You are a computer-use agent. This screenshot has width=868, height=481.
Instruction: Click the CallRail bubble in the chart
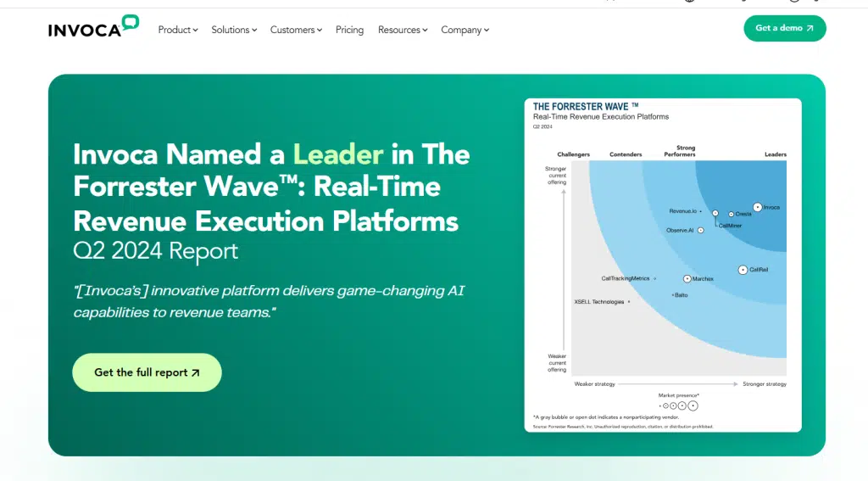point(743,270)
